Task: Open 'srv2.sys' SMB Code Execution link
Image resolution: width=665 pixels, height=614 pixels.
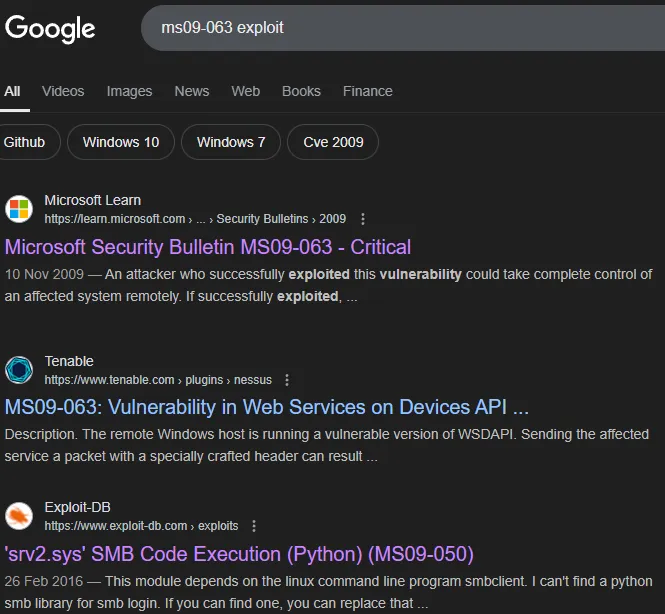Action: click(x=239, y=554)
